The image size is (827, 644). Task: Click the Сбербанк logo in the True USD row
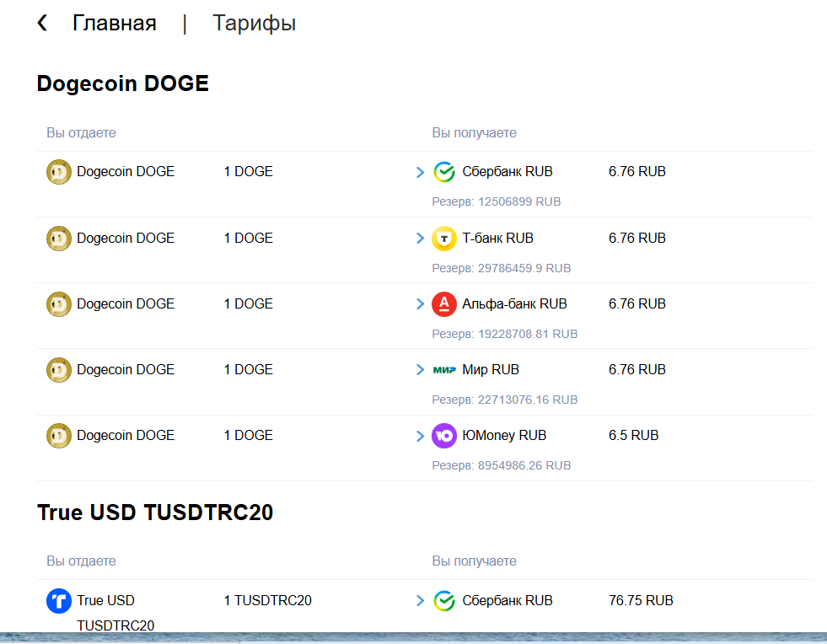coord(444,601)
